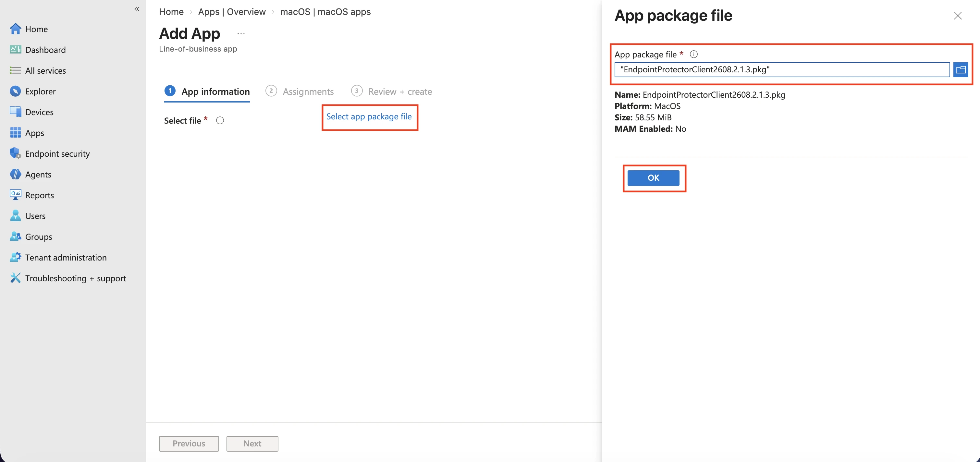Open Agents section
980x462 pixels.
pos(31,174)
